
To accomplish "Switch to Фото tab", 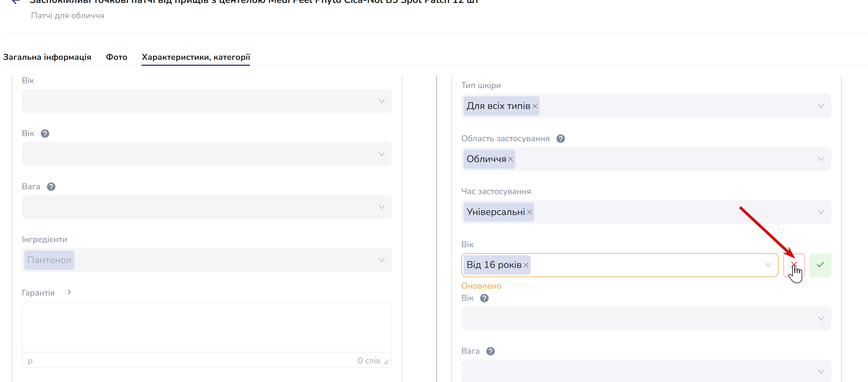I will coord(117,57).
